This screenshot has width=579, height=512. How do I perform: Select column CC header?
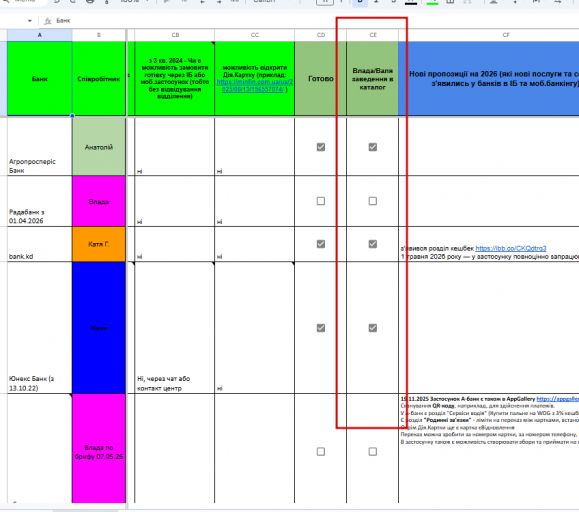[255, 35]
